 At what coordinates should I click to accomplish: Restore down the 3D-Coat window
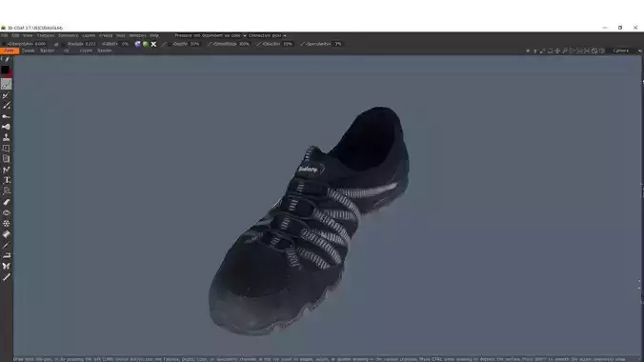point(620,28)
